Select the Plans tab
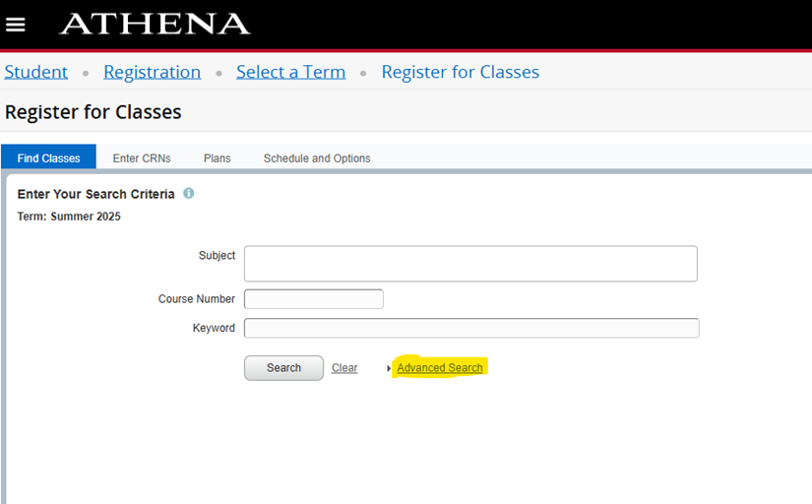 [217, 158]
